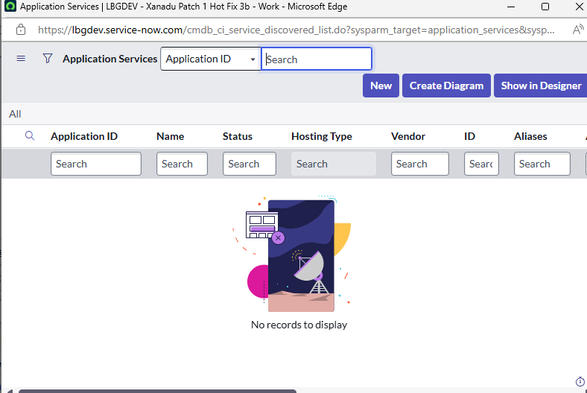Viewport: 587px width, 393px height.
Task: Open the Application ID search field dropdown
Action: (210, 59)
